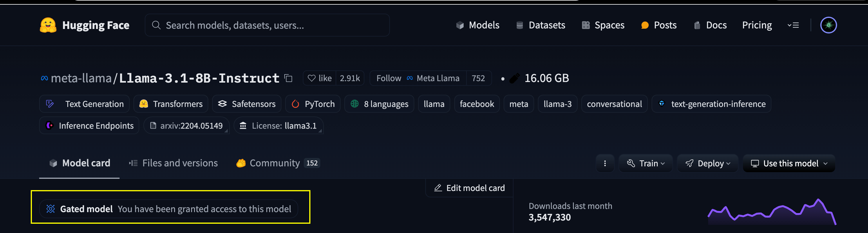Expand the Train dropdown
The width and height of the screenshot is (868, 233).
click(645, 163)
